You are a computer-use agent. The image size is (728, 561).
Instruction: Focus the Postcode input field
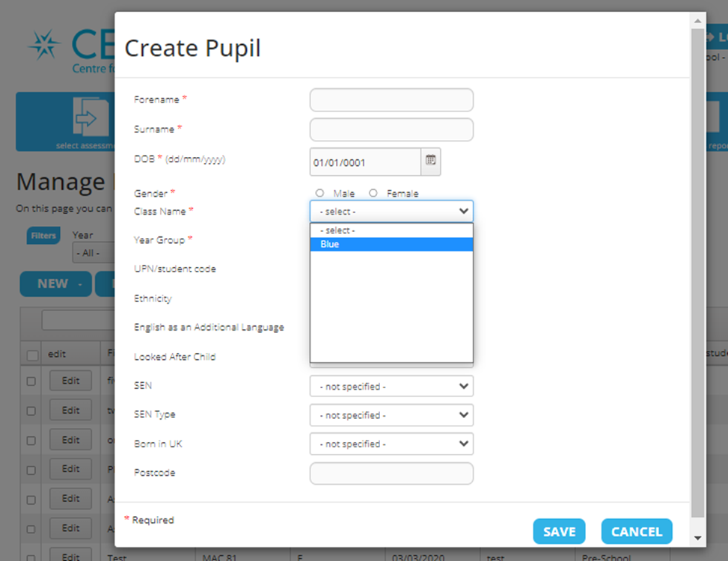[x=391, y=473]
